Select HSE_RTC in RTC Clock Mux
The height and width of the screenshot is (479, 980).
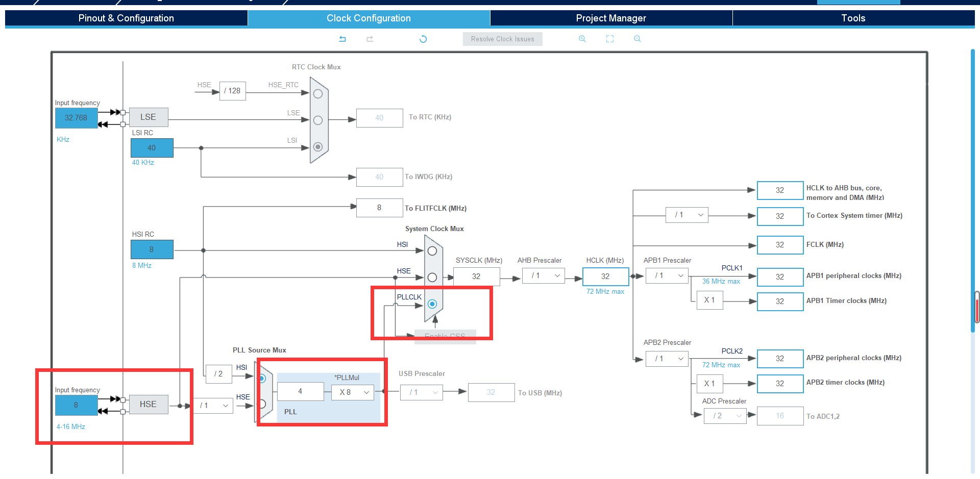tap(318, 94)
